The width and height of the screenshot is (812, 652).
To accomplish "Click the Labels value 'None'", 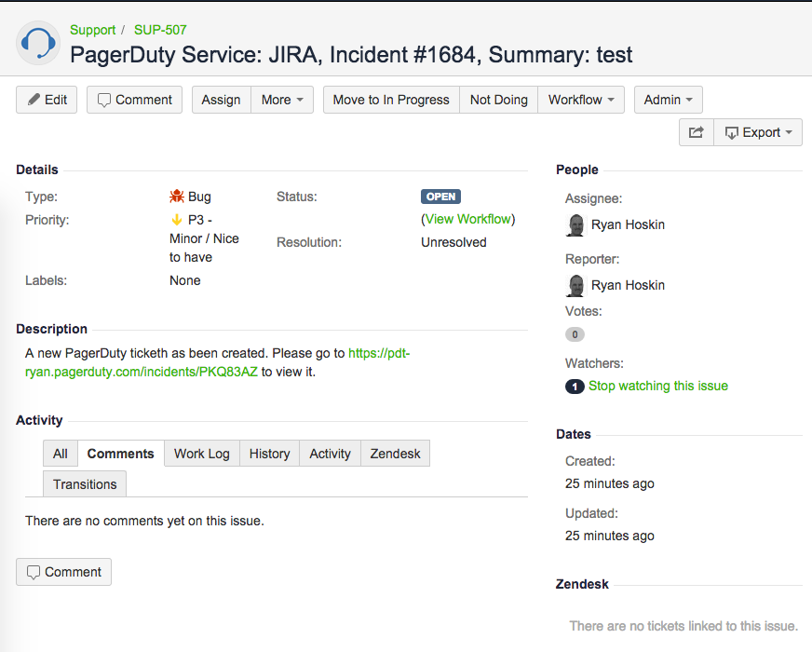I will pyautogui.click(x=185, y=280).
